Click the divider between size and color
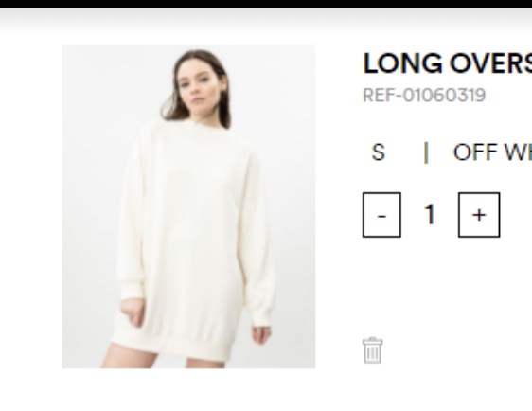 pos(426,152)
